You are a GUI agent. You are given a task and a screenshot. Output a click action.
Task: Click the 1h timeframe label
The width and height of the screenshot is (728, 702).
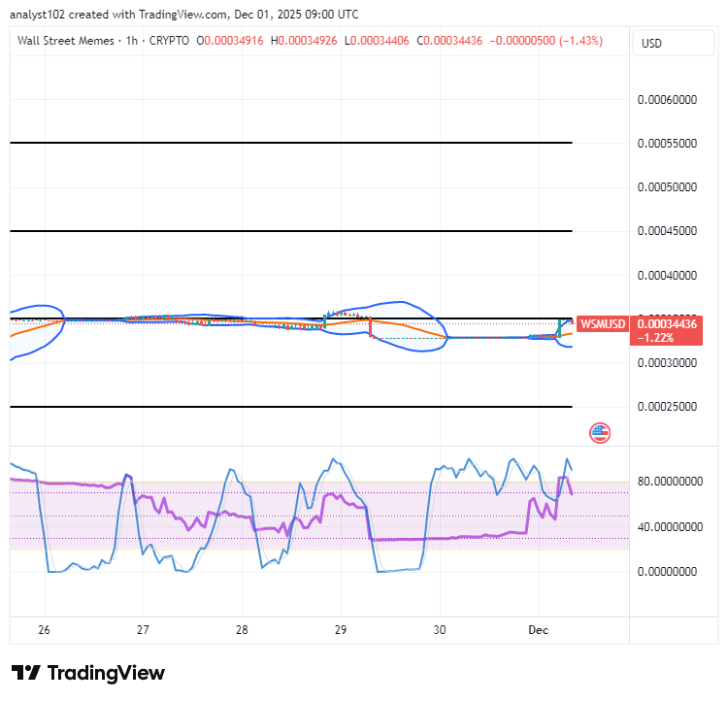tap(132, 41)
